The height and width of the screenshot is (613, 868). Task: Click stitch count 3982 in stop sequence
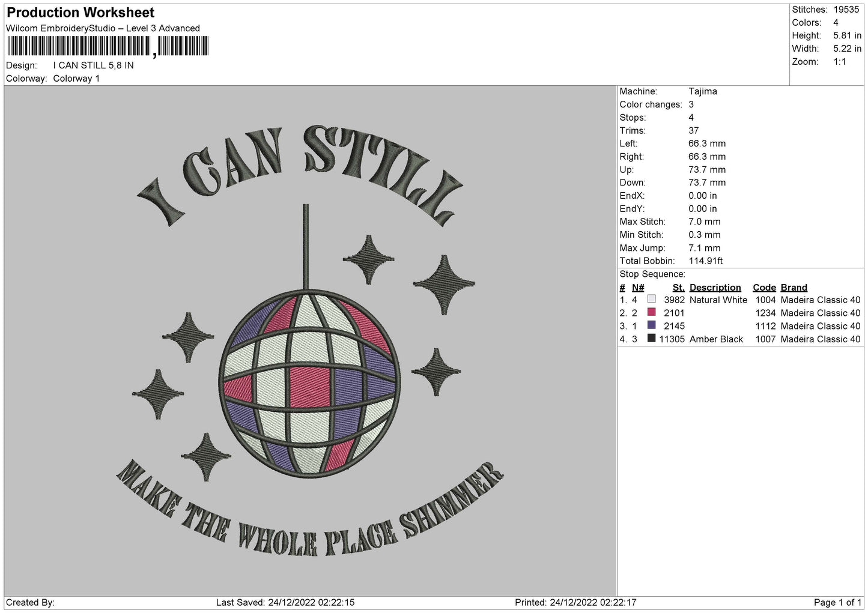click(x=674, y=300)
